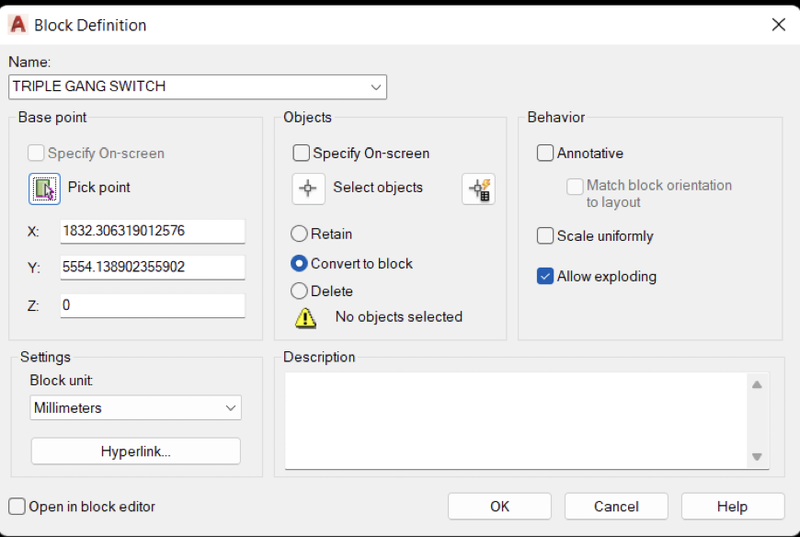Enable the Annotative checkbox
The height and width of the screenshot is (537, 800).
pyautogui.click(x=545, y=153)
